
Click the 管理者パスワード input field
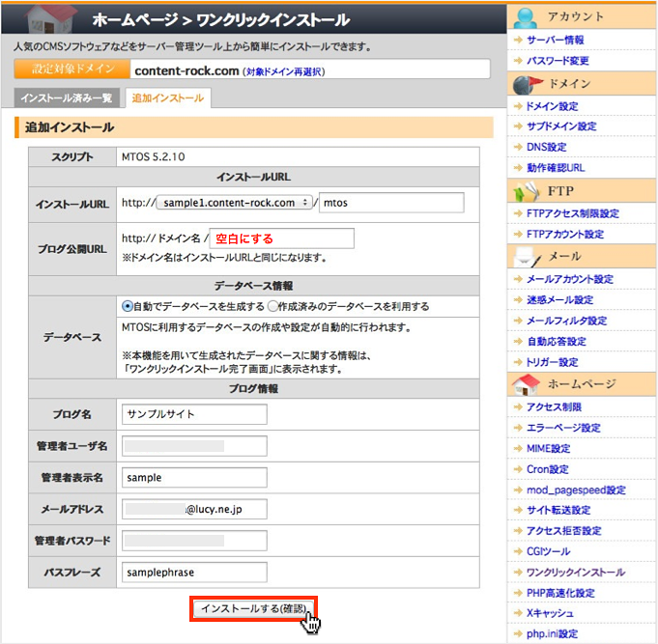tap(195, 541)
